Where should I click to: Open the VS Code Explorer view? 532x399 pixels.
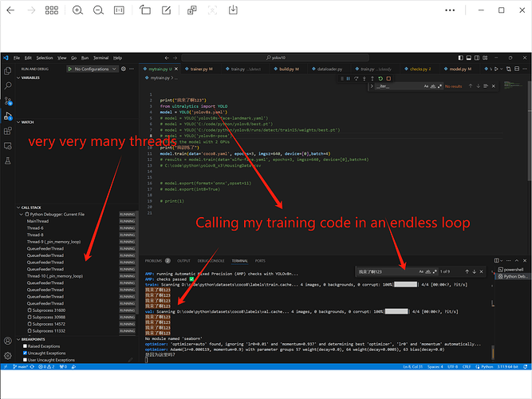pos(7,71)
